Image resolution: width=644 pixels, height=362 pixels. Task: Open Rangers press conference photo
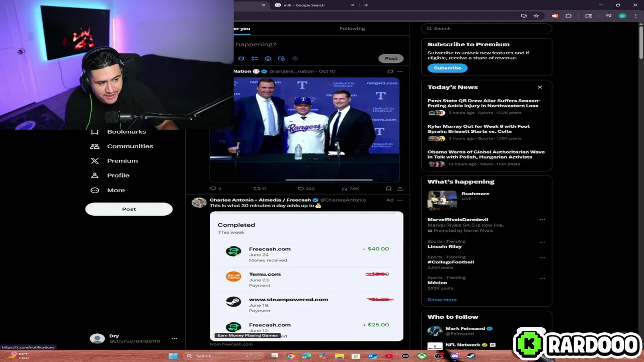(304, 130)
